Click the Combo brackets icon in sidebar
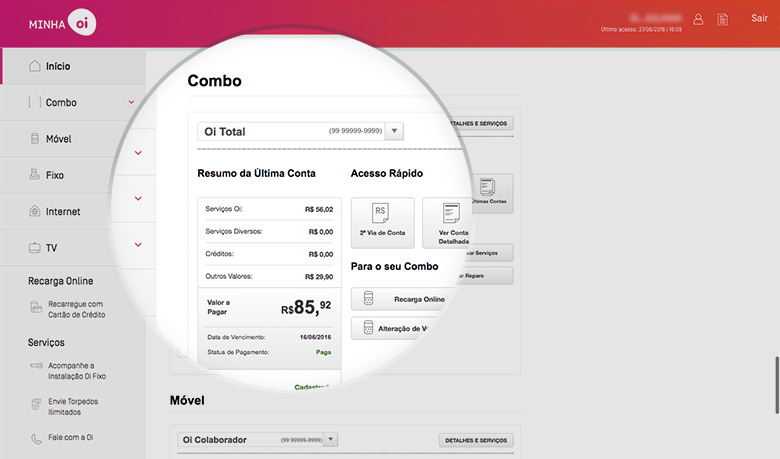 (x=34, y=102)
